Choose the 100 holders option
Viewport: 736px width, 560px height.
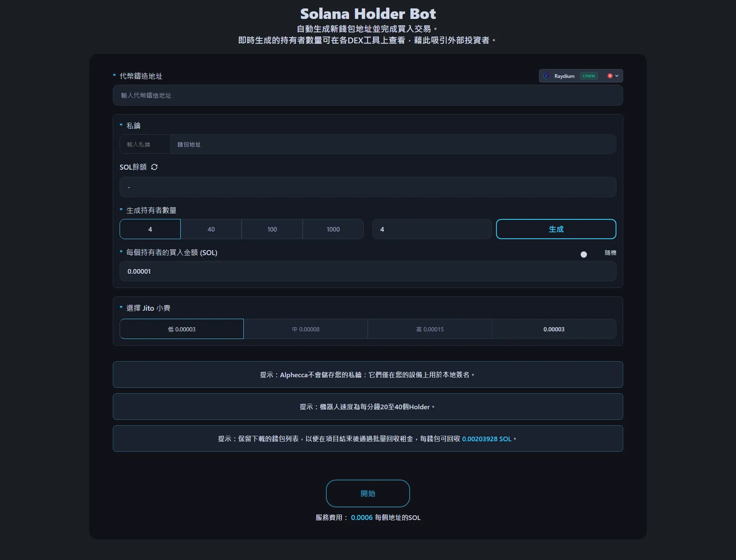click(272, 229)
